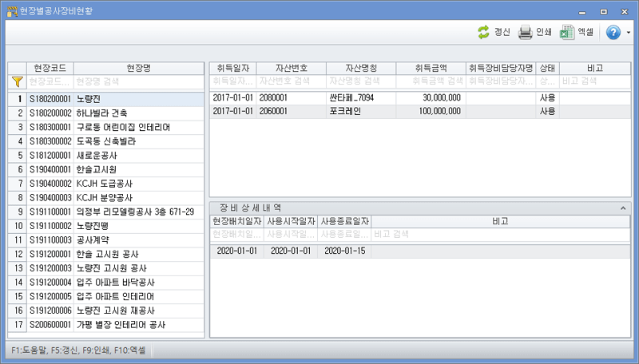Image resolution: width=639 pixels, height=364 pixels.
Task: Click the 30,000,000 amount cell
Action: (431, 97)
